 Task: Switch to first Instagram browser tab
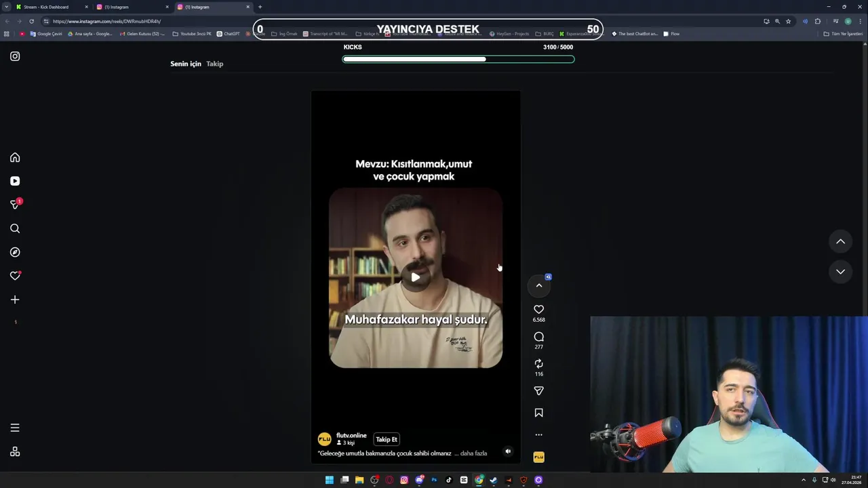pos(132,7)
